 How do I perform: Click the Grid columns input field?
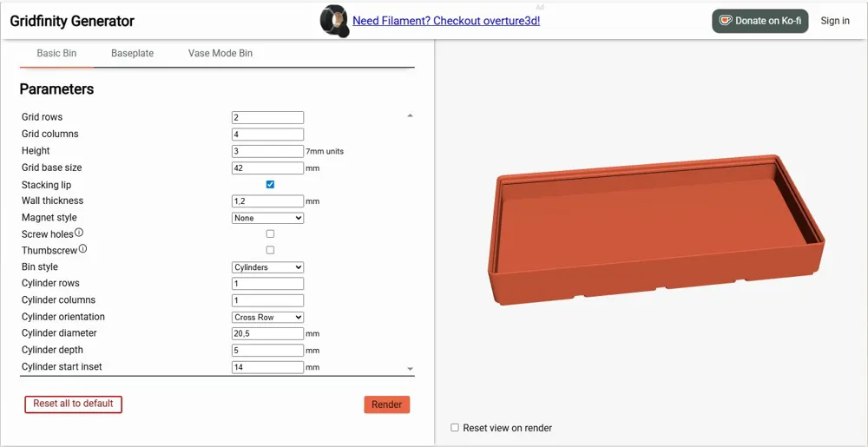point(268,135)
